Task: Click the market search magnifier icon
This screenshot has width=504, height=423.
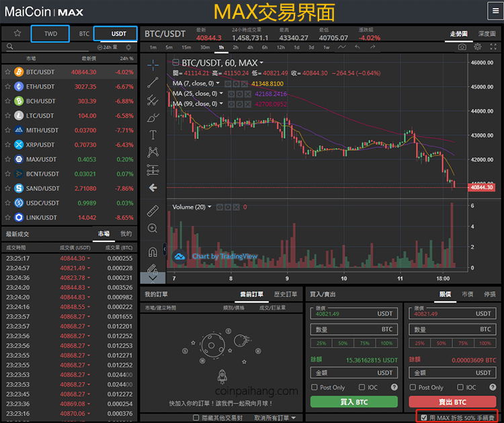Action: (10, 46)
